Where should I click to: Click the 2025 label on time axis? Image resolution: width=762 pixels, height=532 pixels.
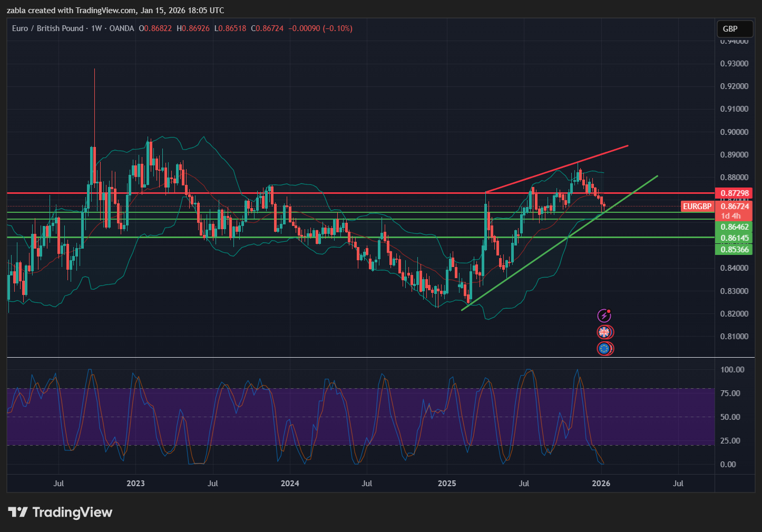point(447,484)
